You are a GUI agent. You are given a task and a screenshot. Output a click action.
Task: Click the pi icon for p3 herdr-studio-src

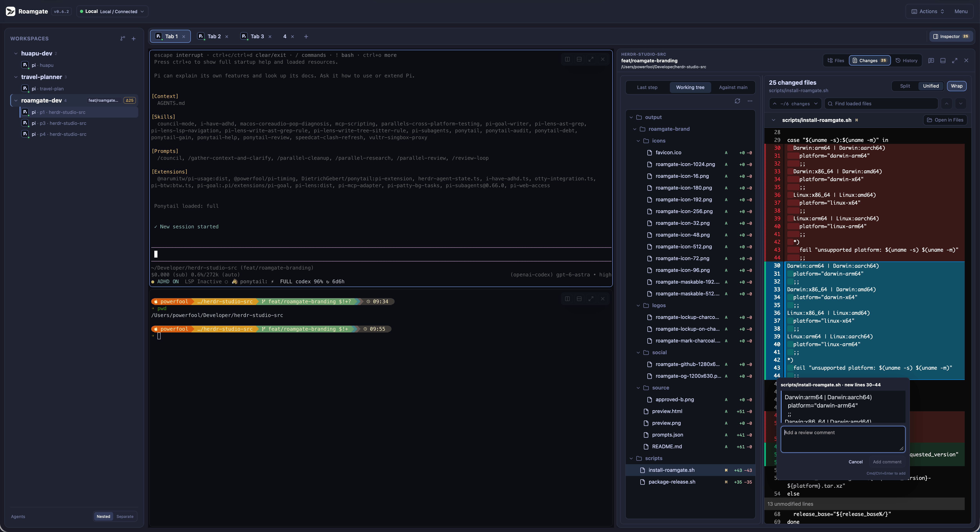coord(25,123)
